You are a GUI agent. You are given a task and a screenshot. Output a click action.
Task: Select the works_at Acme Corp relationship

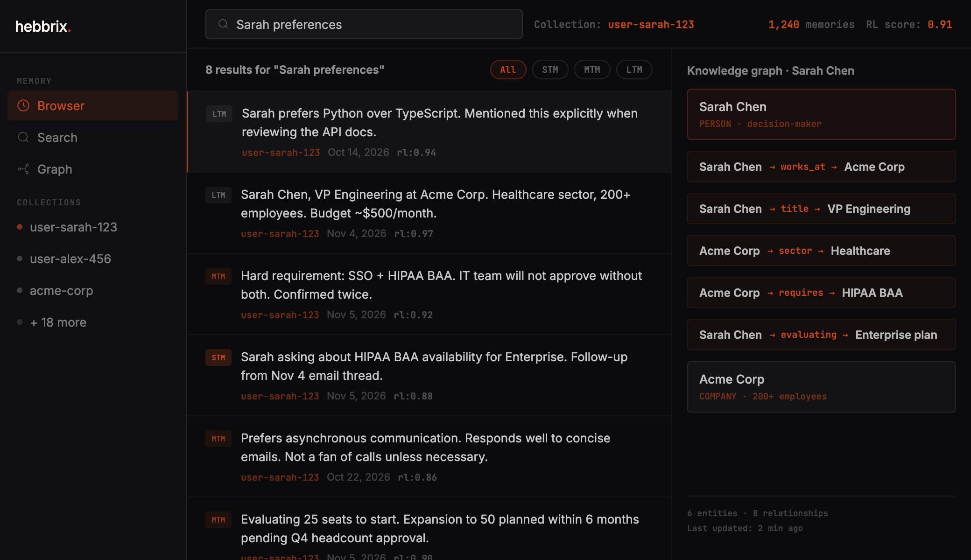pyautogui.click(x=821, y=167)
